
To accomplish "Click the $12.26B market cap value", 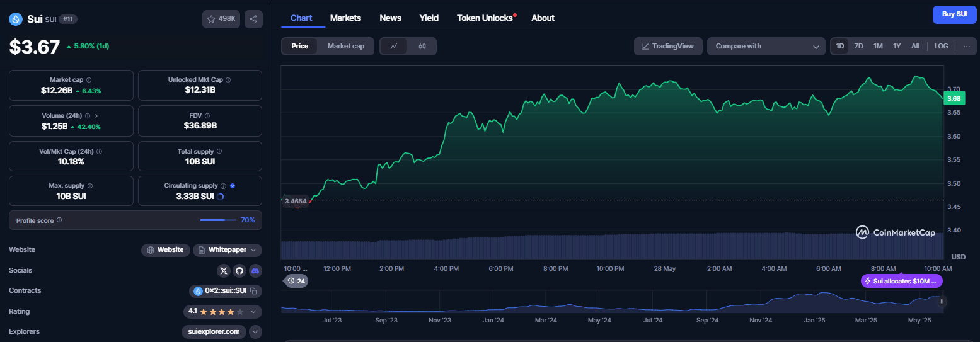I will tap(57, 91).
